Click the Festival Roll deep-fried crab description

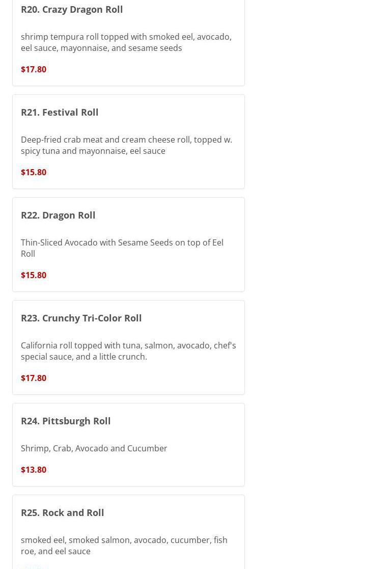coord(127,145)
